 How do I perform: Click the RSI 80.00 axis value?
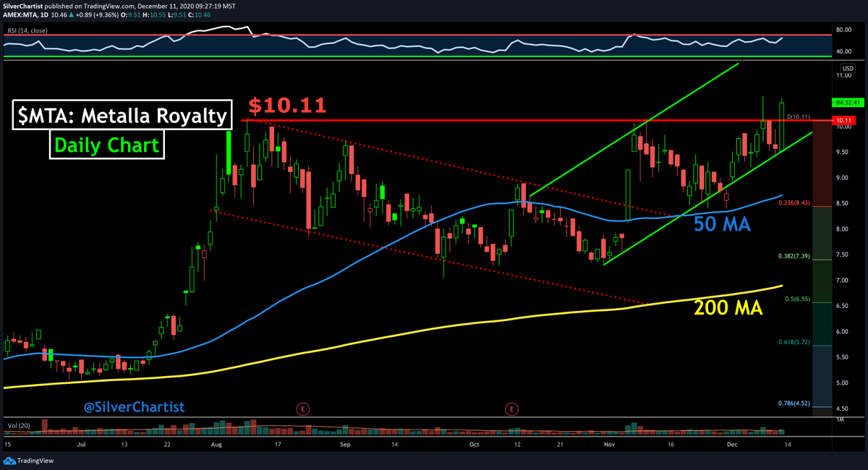843,30
